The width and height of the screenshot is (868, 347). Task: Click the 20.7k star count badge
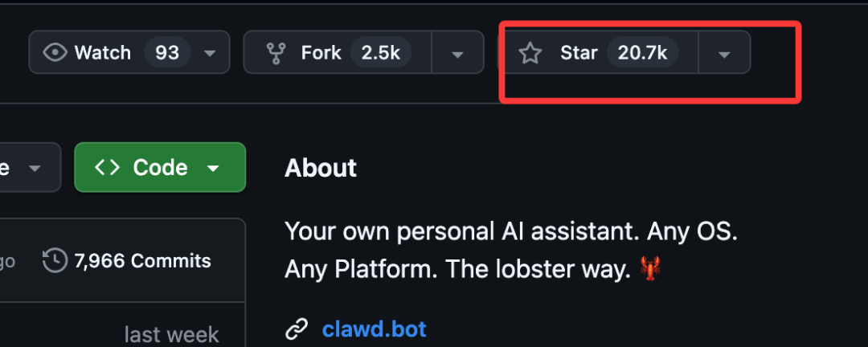641,53
